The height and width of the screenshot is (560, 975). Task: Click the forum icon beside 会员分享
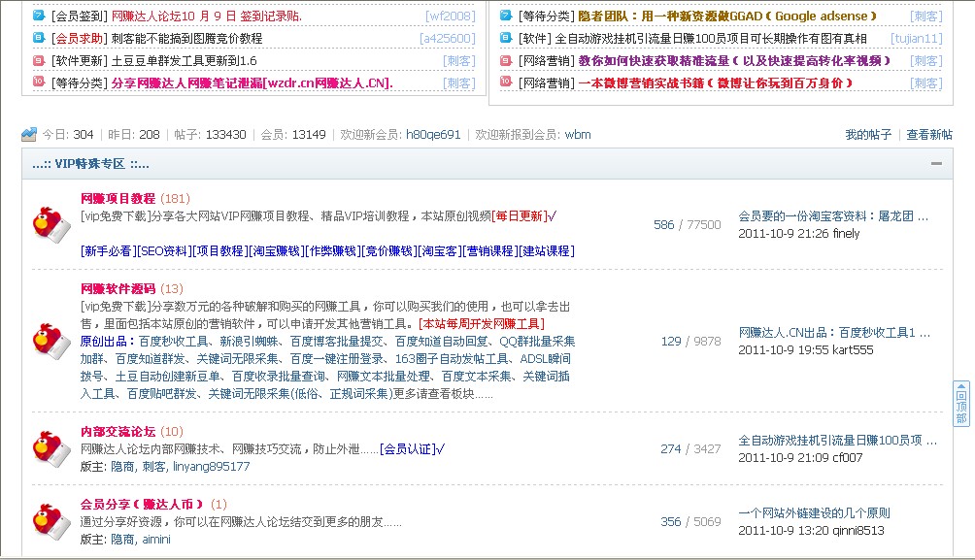tap(50, 521)
